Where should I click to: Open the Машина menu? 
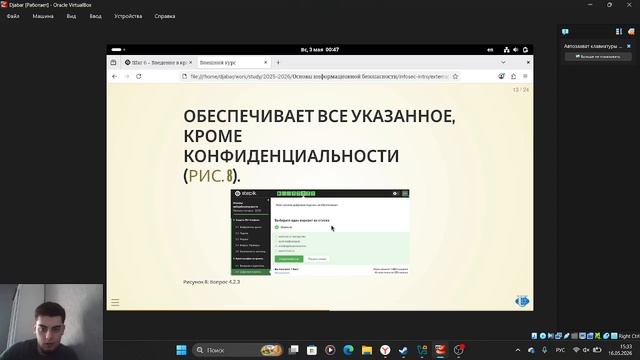click(43, 16)
